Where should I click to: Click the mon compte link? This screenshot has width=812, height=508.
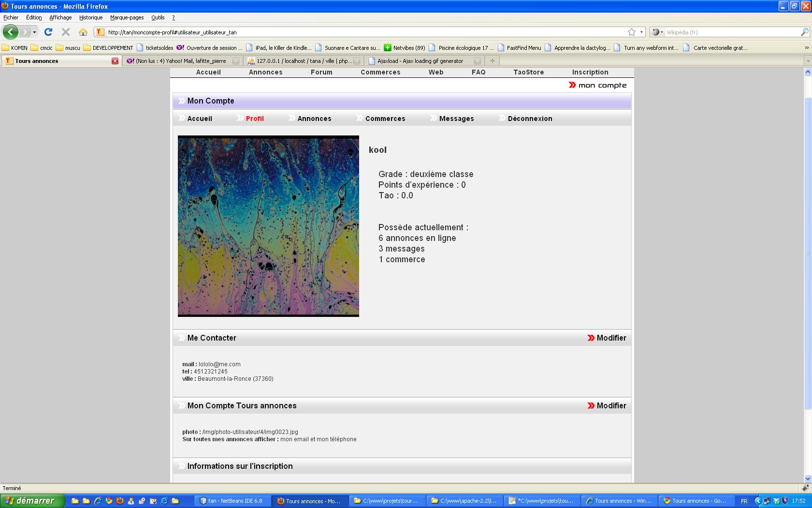(602, 85)
